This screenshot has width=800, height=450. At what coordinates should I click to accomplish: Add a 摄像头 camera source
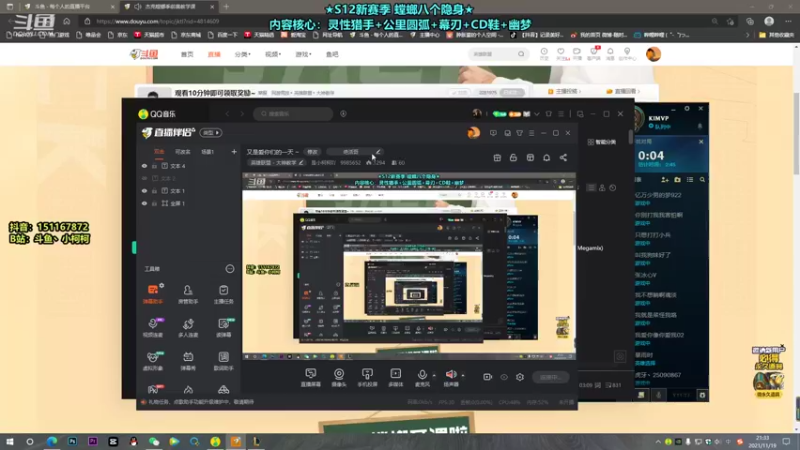coord(339,377)
